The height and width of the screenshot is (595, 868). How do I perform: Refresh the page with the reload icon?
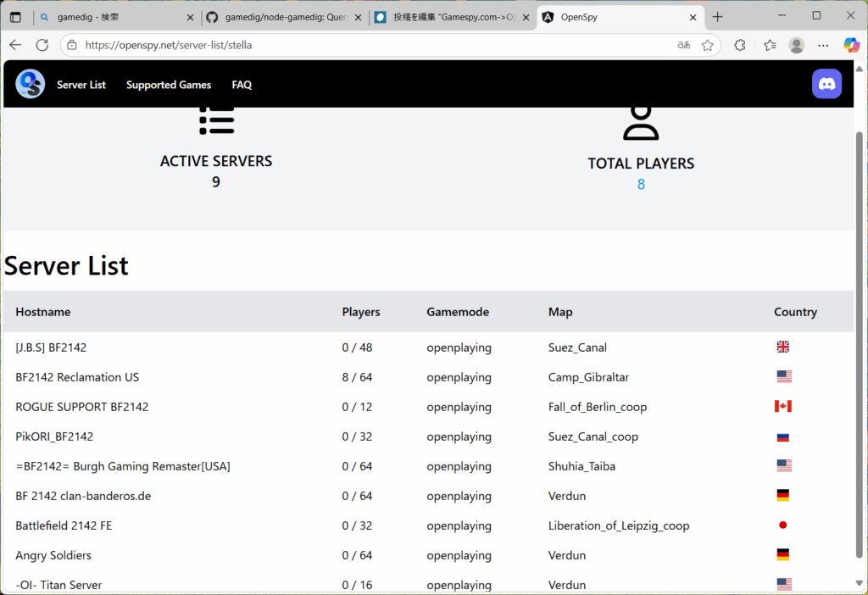point(42,46)
